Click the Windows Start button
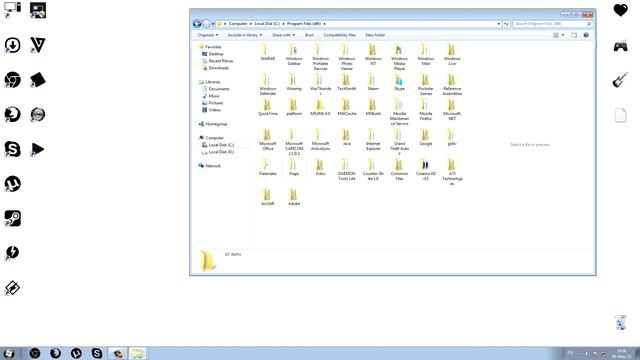Screen dimensions: 640x360 click(9, 353)
